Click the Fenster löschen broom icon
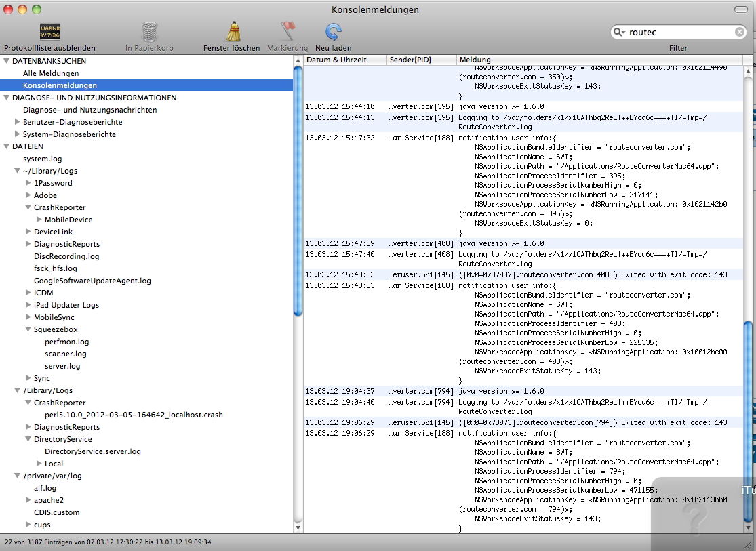756x551 pixels. point(233,32)
